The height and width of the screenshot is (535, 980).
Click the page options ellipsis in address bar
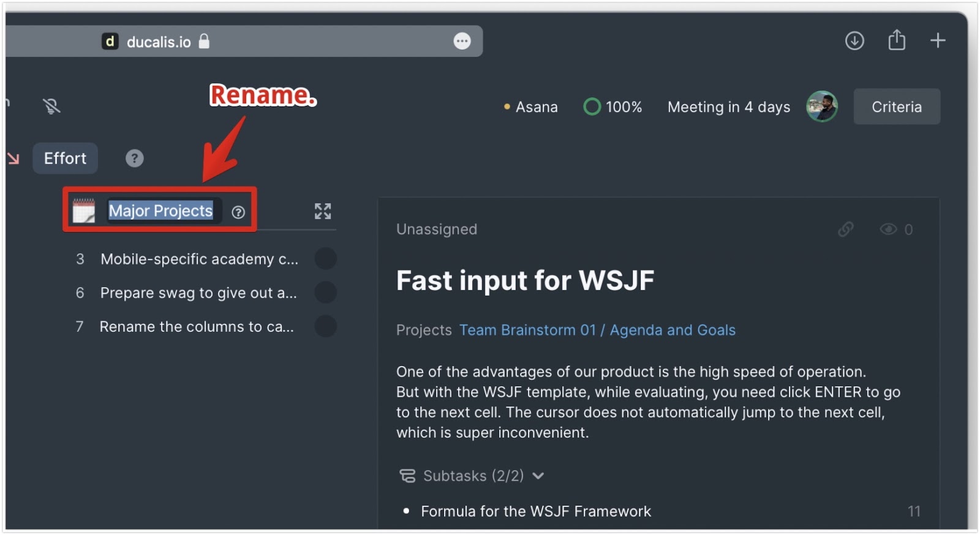[x=462, y=41]
